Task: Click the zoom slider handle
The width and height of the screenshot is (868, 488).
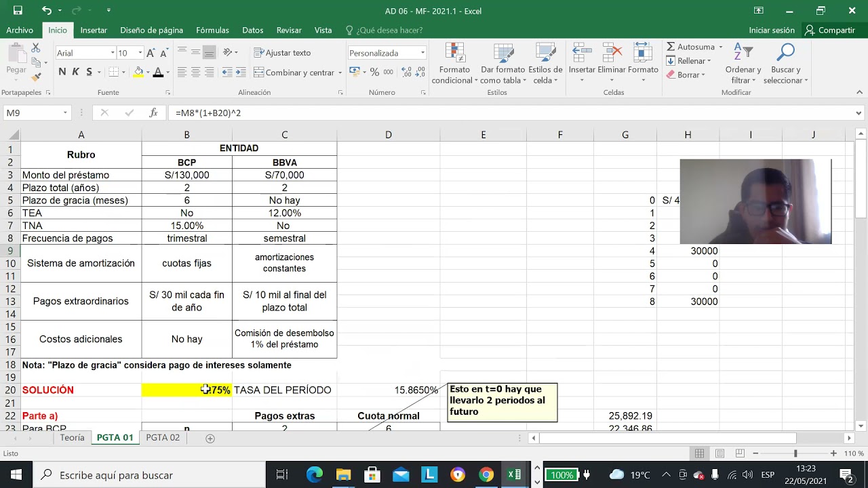Action: 795,453
